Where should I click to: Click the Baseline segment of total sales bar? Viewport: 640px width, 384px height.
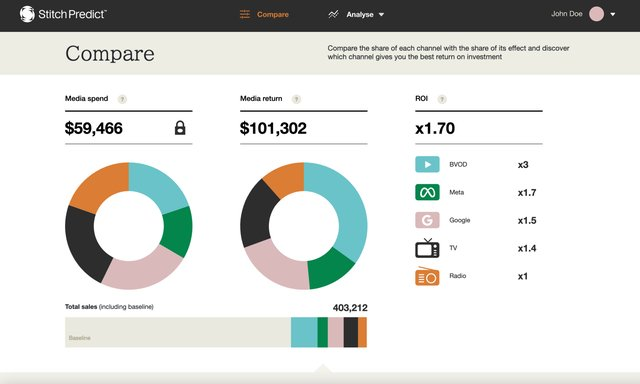point(178,332)
